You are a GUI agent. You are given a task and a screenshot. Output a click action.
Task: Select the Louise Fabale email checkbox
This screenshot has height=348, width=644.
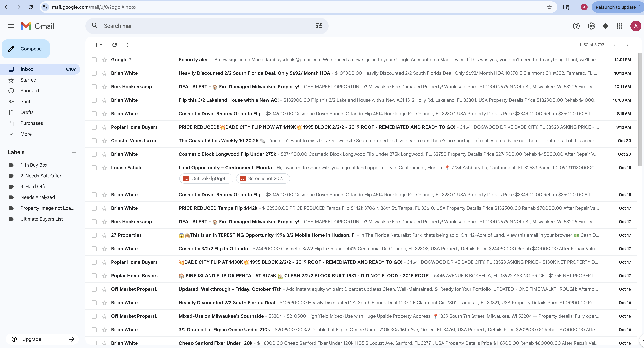pos(94,168)
